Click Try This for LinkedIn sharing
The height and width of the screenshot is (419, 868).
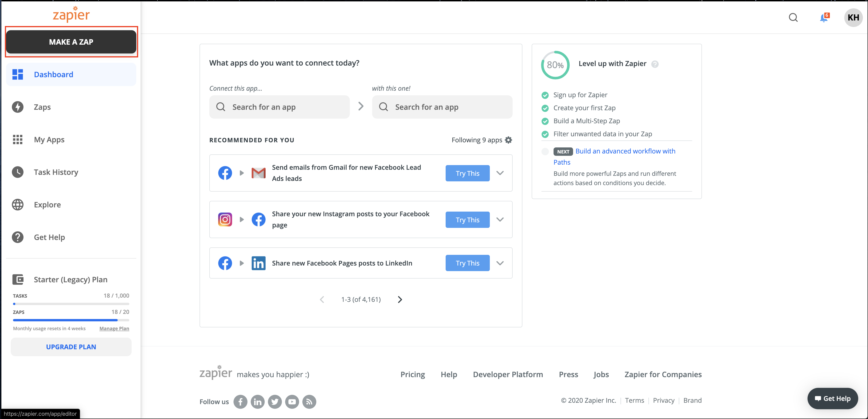467,263
